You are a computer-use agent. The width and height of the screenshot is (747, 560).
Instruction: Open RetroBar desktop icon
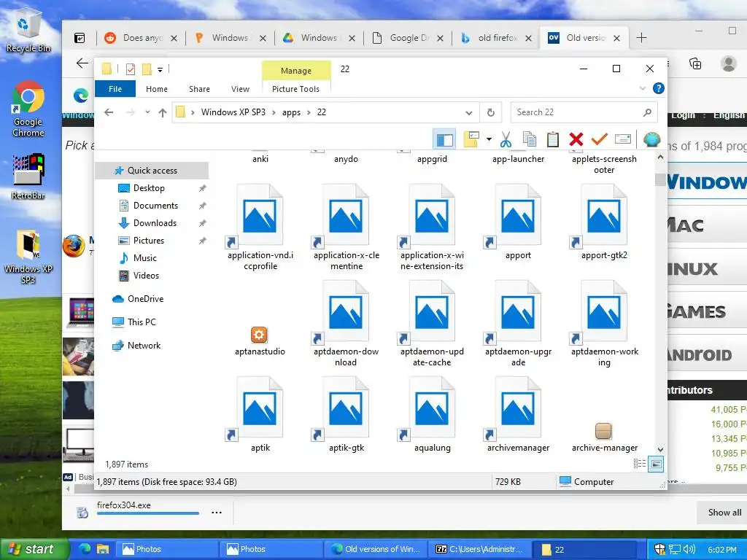28,176
